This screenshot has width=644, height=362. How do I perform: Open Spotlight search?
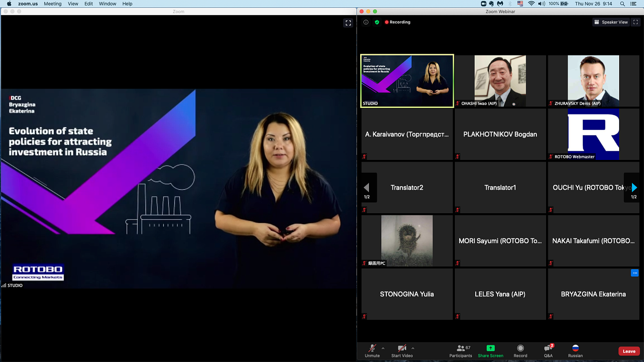(622, 4)
